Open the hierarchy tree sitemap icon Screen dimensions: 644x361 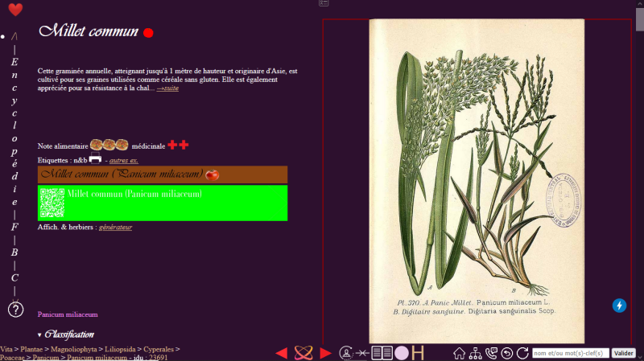pyautogui.click(x=475, y=353)
